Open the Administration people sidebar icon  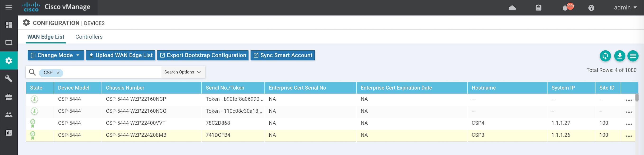coord(9,115)
